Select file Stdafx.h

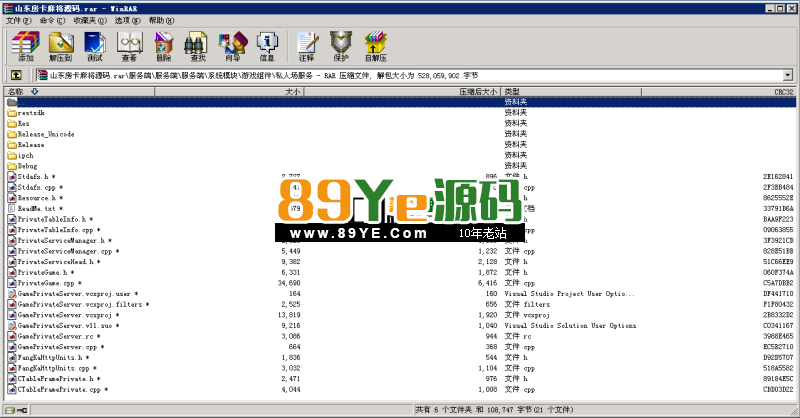pos(33,177)
